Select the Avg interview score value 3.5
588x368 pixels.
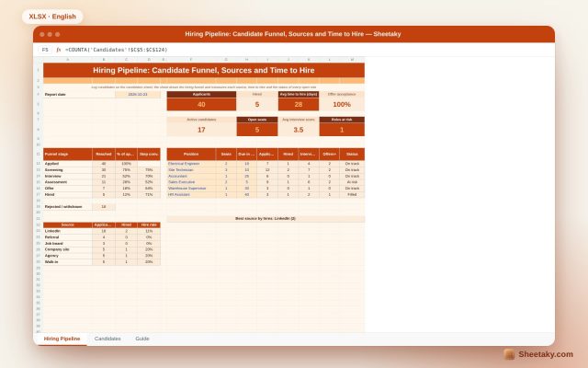click(x=299, y=130)
